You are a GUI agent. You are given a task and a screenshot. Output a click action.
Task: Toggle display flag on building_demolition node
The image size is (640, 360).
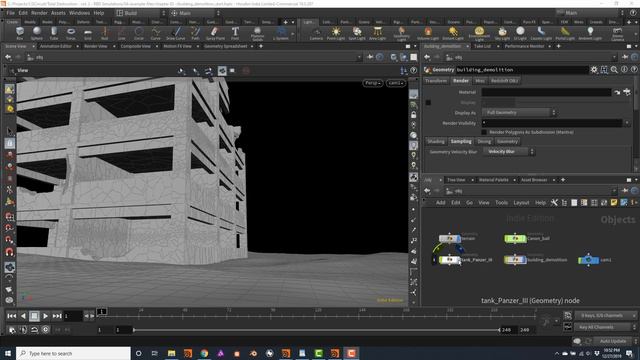coord(522,260)
